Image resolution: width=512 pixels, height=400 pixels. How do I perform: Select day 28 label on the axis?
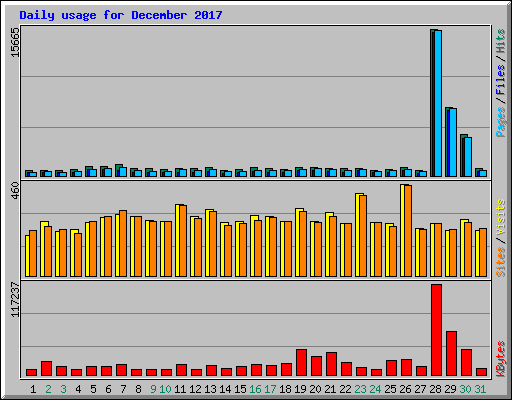[435, 389]
